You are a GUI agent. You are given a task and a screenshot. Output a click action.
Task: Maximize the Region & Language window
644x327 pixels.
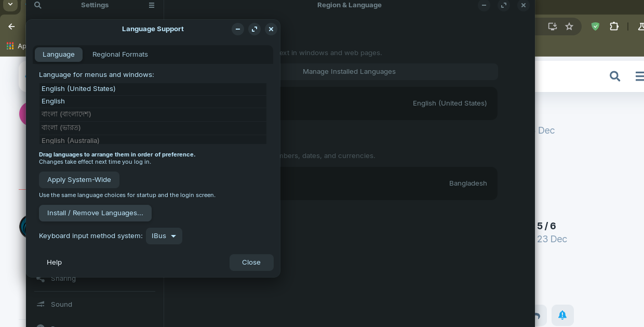[504, 5]
